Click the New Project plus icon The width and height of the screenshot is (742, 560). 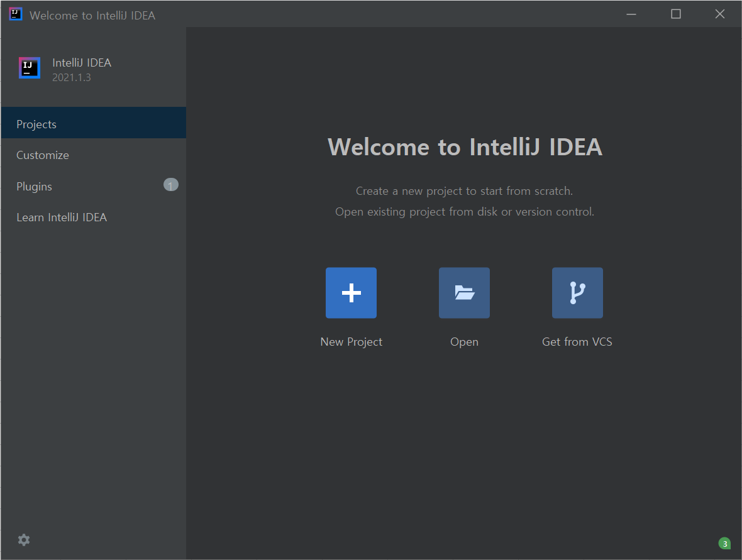point(351,293)
